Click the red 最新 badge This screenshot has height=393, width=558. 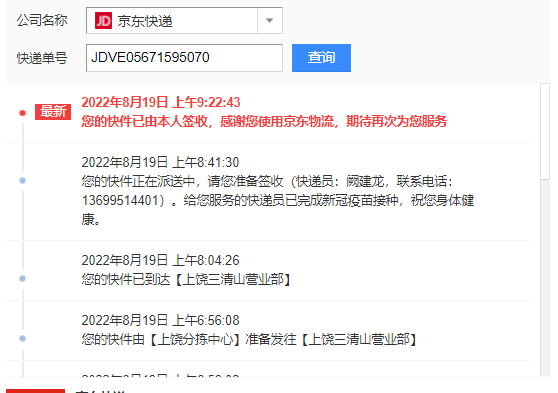(53, 112)
